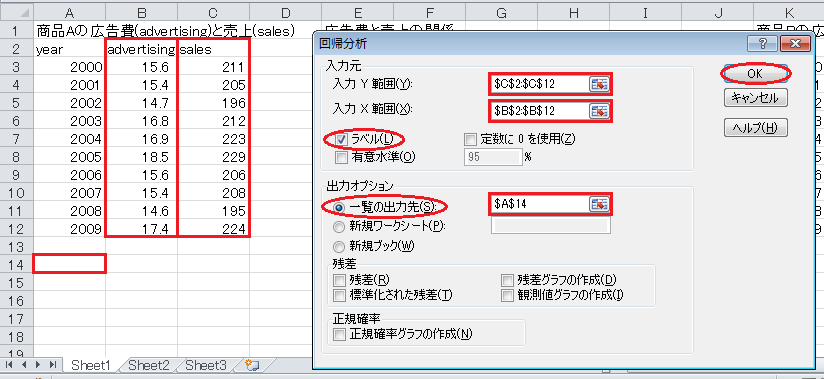Click ヘルプ(H) button
824x379 pixels.
(x=755, y=128)
